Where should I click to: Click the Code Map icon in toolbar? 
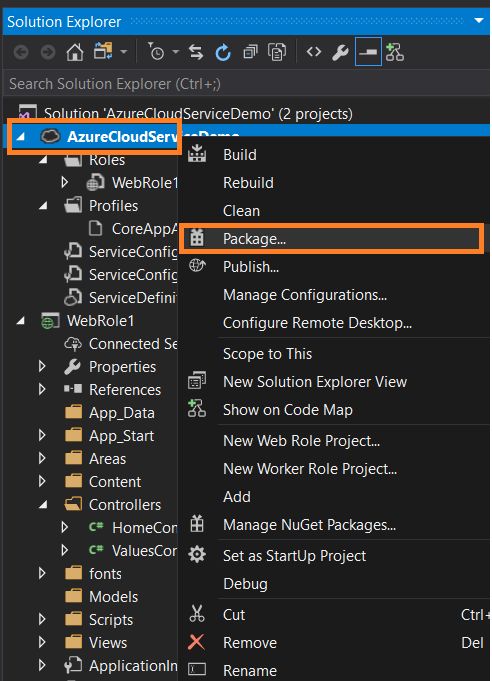(x=395, y=52)
